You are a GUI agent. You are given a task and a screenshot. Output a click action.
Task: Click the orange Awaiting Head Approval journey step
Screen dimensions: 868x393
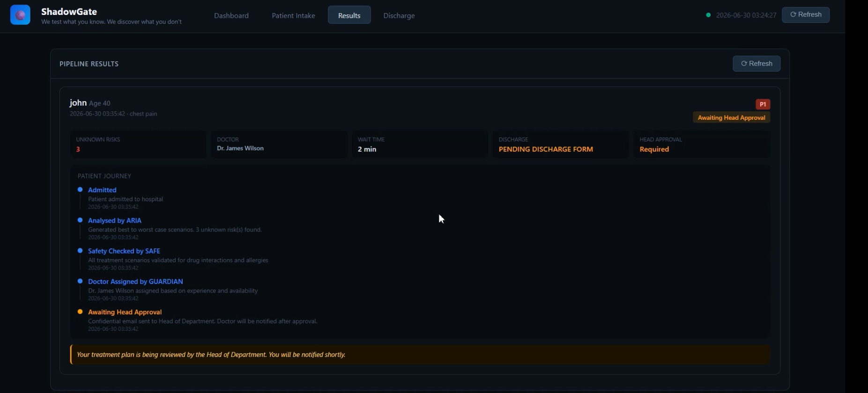click(x=125, y=312)
